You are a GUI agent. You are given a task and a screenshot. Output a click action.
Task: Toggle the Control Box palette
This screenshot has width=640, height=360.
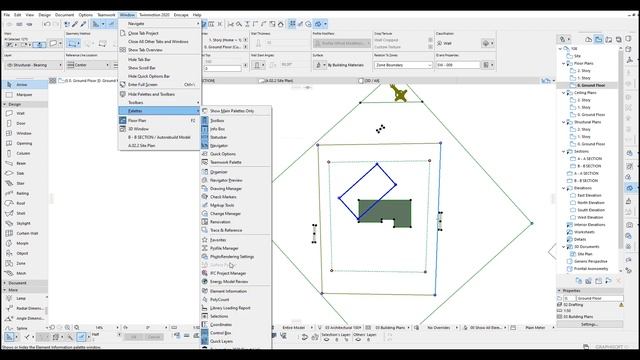click(x=236, y=333)
